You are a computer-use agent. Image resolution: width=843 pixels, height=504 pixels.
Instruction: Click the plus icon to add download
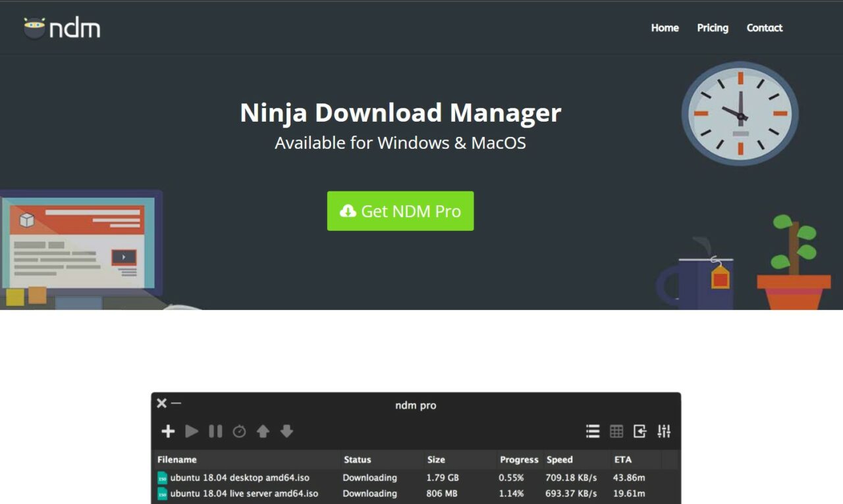tap(168, 431)
